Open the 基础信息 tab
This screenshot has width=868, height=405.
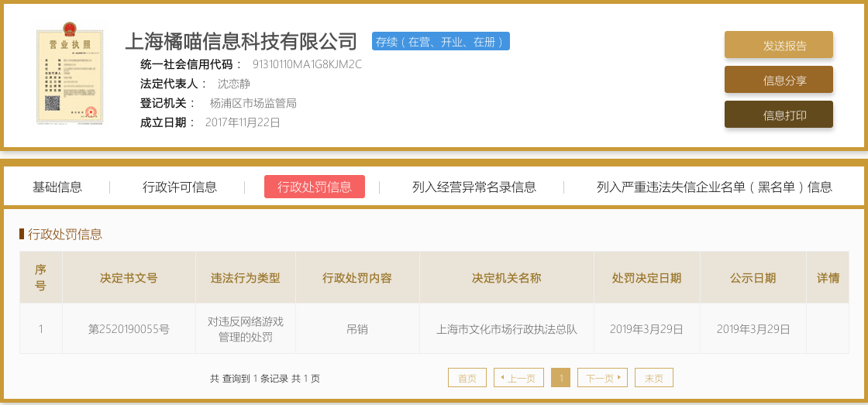coord(57,187)
